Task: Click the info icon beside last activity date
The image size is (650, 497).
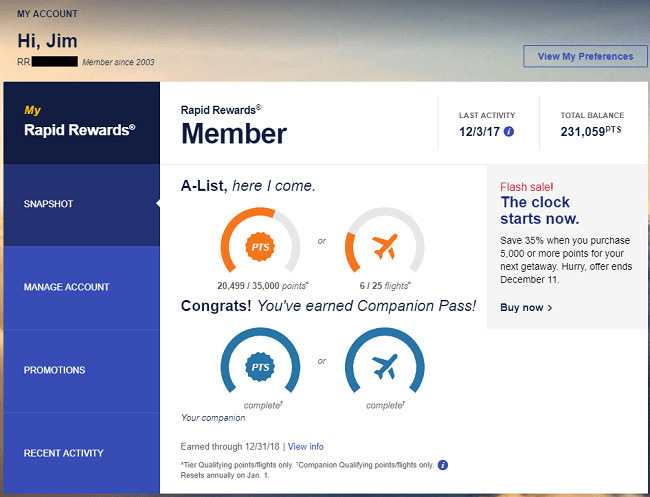Action: pyautogui.click(x=509, y=131)
